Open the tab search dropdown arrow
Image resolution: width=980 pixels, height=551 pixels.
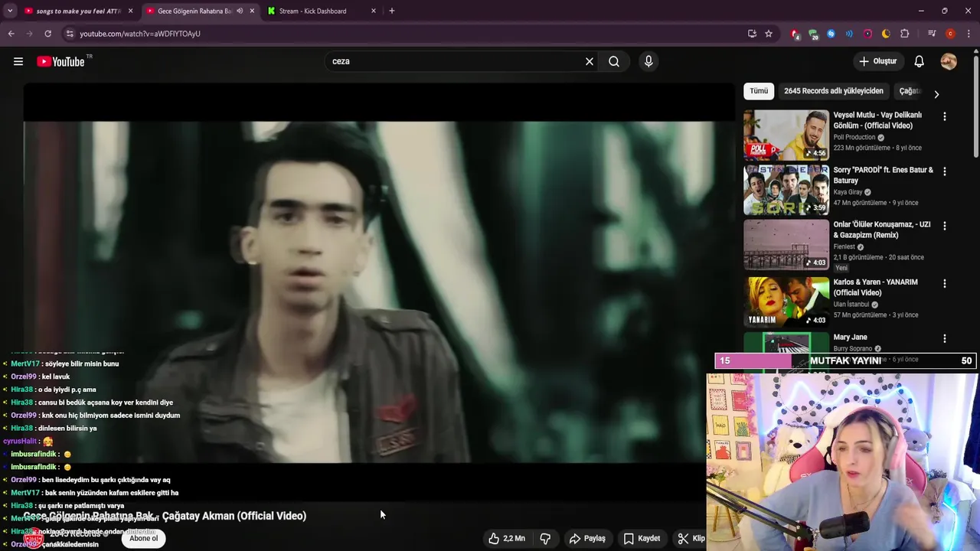click(10, 11)
